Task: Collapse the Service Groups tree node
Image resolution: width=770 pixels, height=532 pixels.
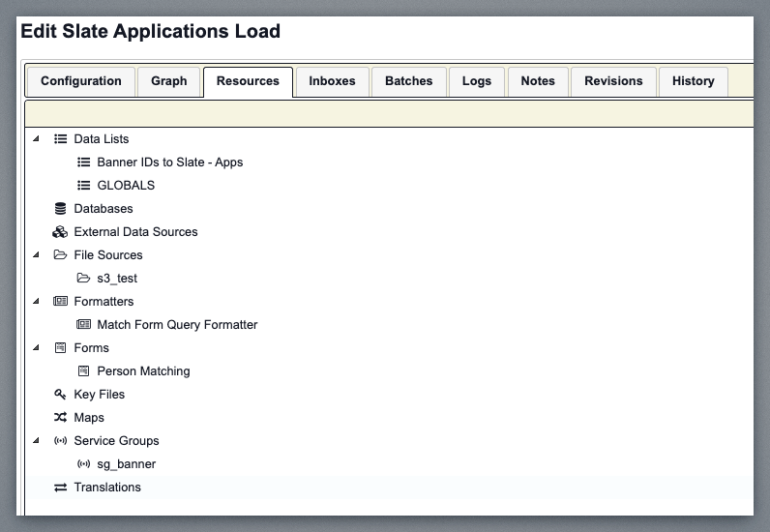Action: (37, 441)
